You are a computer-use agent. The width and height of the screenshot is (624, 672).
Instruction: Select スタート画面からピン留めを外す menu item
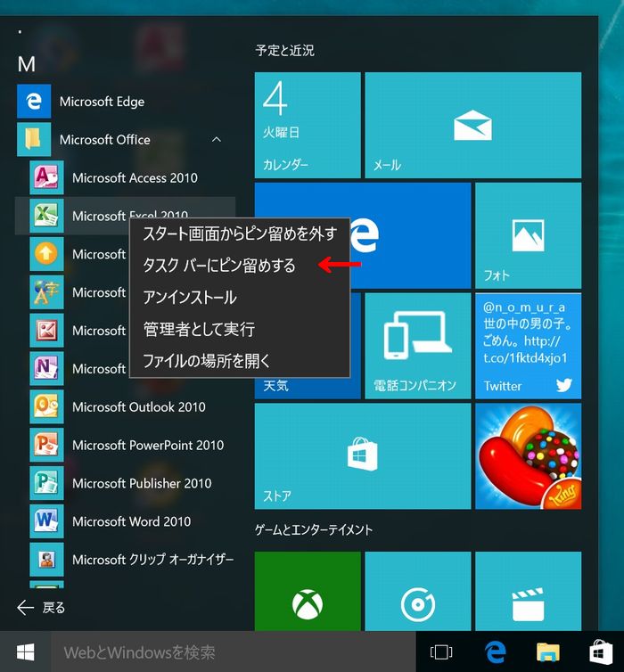240,234
